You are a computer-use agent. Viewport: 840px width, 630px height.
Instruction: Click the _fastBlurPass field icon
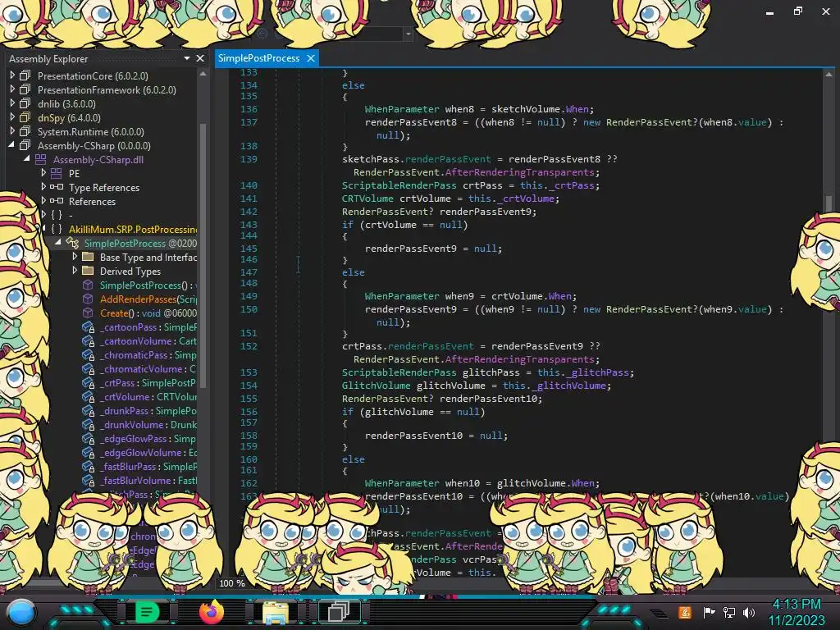tap(89, 466)
